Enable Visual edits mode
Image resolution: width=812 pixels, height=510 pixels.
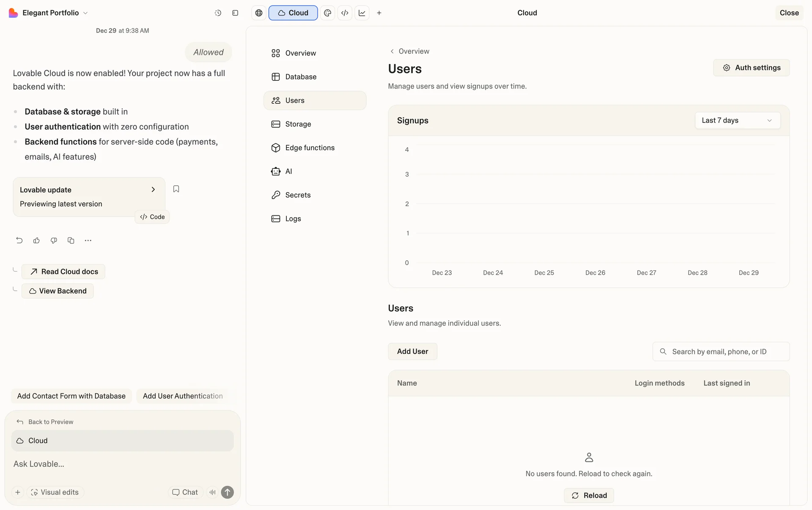tap(55, 492)
